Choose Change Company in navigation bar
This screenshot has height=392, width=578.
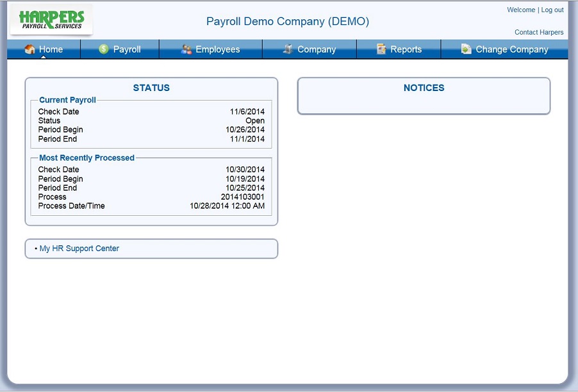512,49
